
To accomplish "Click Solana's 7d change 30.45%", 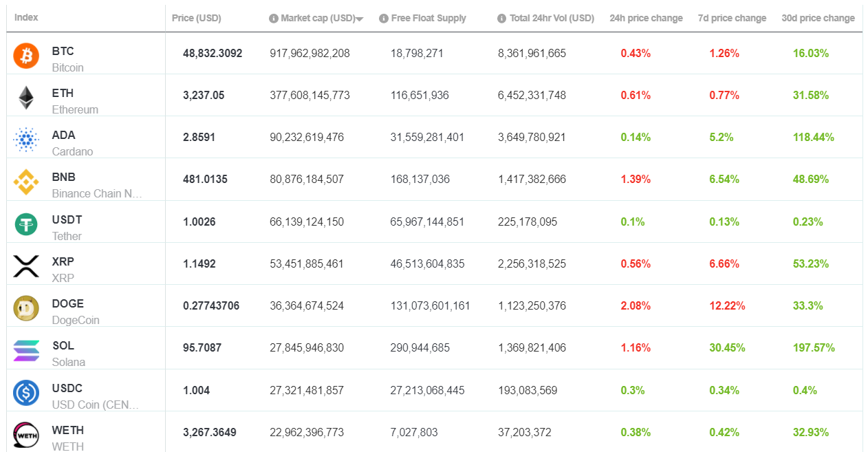I will pos(727,347).
